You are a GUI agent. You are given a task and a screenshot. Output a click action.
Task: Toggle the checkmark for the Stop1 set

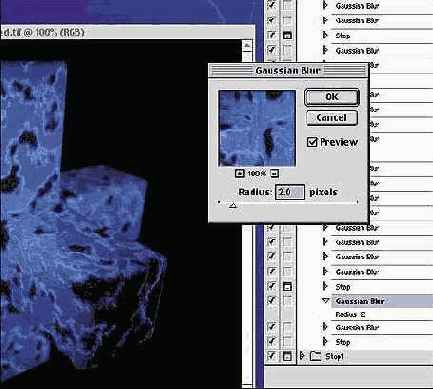(272, 356)
